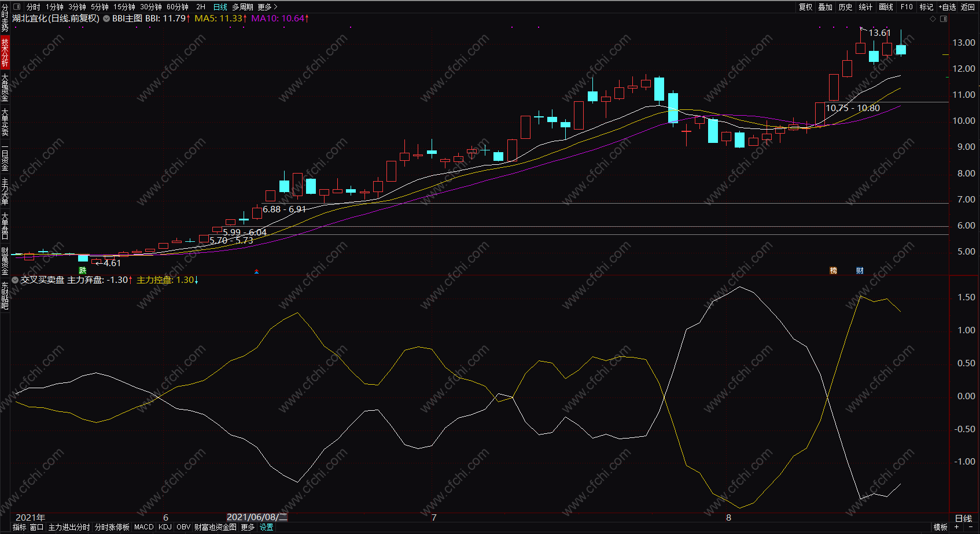This screenshot has width=980, height=534.
Task: Select the 主力进出分时 indicator
Action: (x=69, y=527)
